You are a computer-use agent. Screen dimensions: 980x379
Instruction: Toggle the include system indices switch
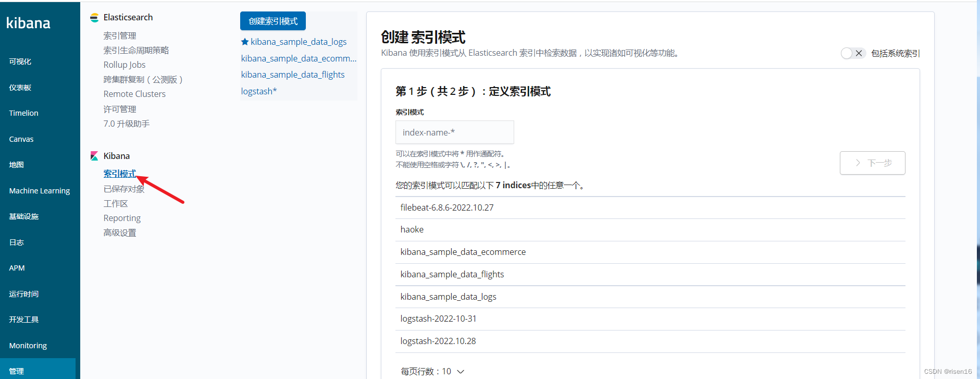pyautogui.click(x=853, y=53)
